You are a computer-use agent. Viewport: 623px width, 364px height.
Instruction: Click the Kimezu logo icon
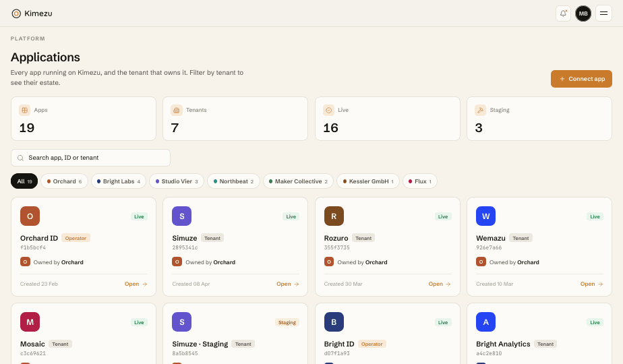point(16,13)
